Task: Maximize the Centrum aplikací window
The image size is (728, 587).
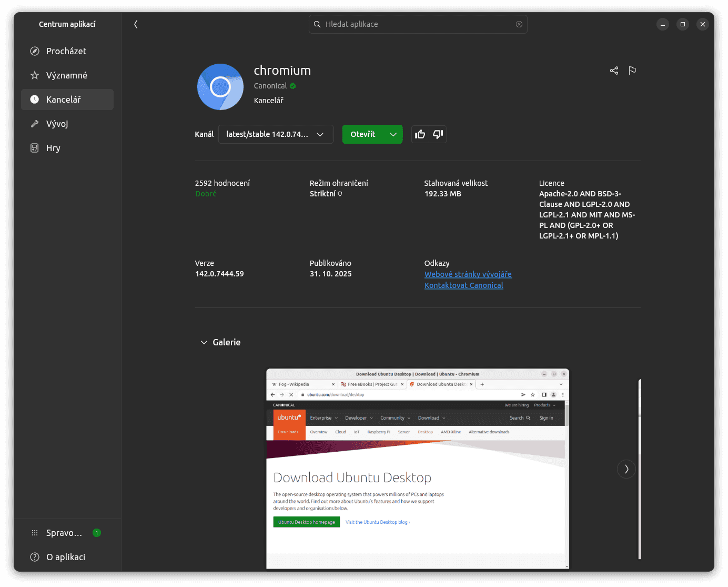Action: [x=683, y=24]
